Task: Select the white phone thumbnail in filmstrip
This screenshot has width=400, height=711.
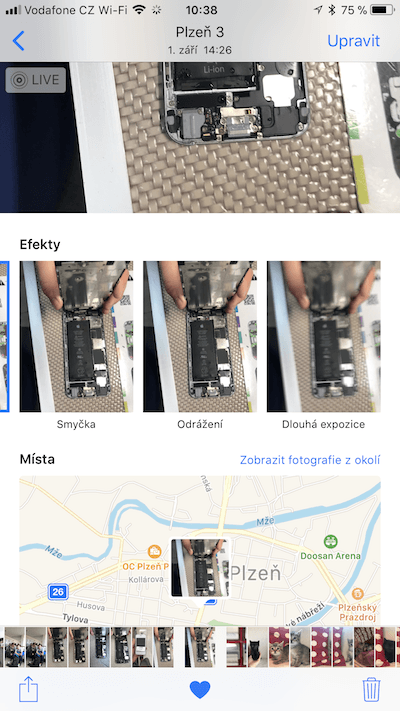Action: coord(142,647)
